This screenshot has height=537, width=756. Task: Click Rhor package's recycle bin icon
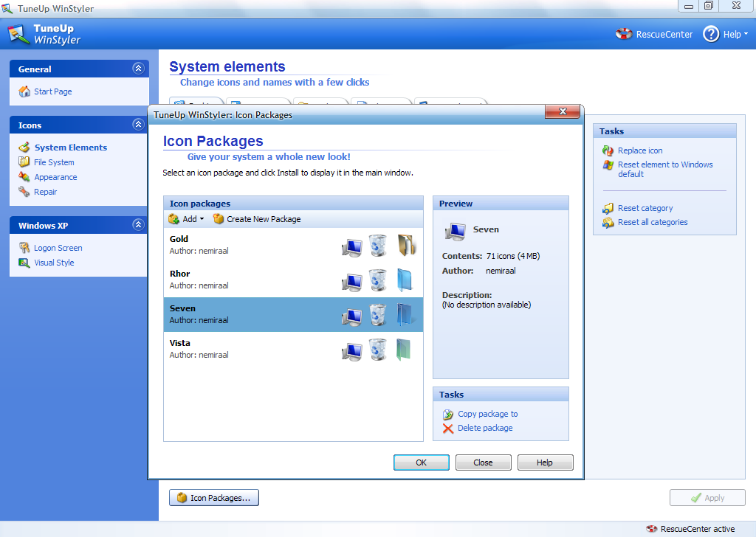377,280
